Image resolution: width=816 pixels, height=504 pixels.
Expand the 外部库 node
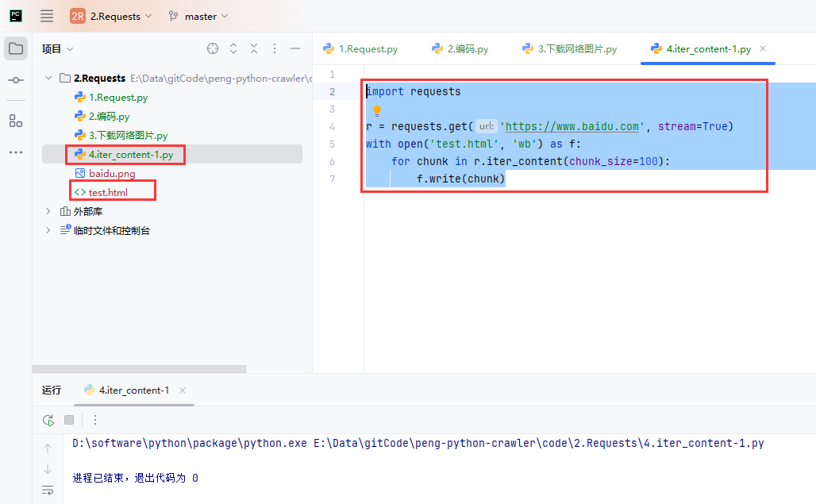click(x=48, y=211)
